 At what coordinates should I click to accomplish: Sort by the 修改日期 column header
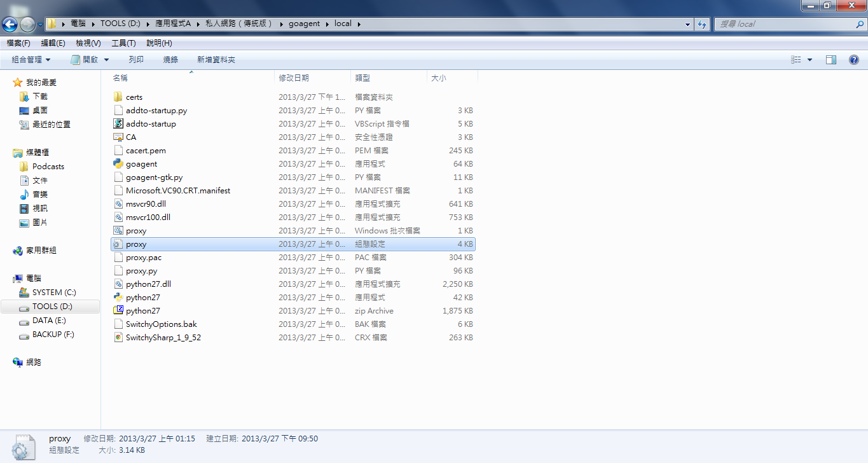(312, 78)
